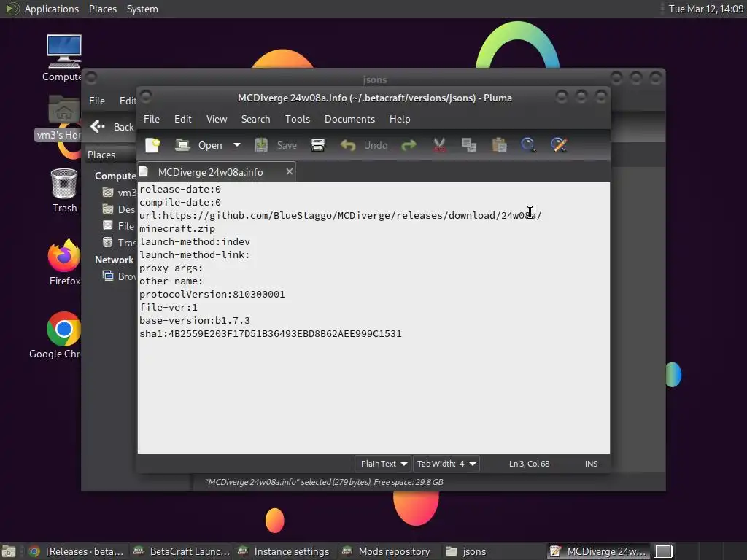
Task: Switch to MCDiverge 24w Pluma taskbar entry
Action: 598,551
